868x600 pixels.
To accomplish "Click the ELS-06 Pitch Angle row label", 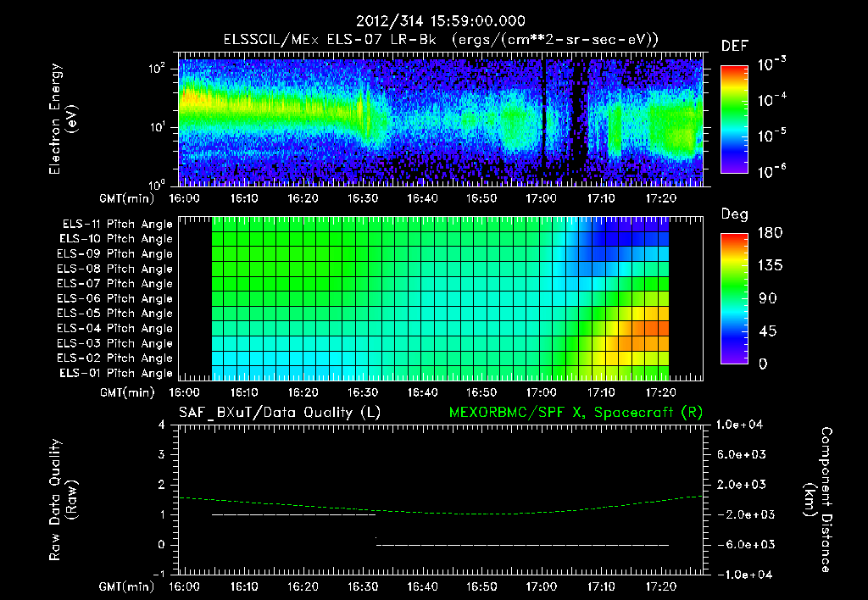I will pos(115,298).
